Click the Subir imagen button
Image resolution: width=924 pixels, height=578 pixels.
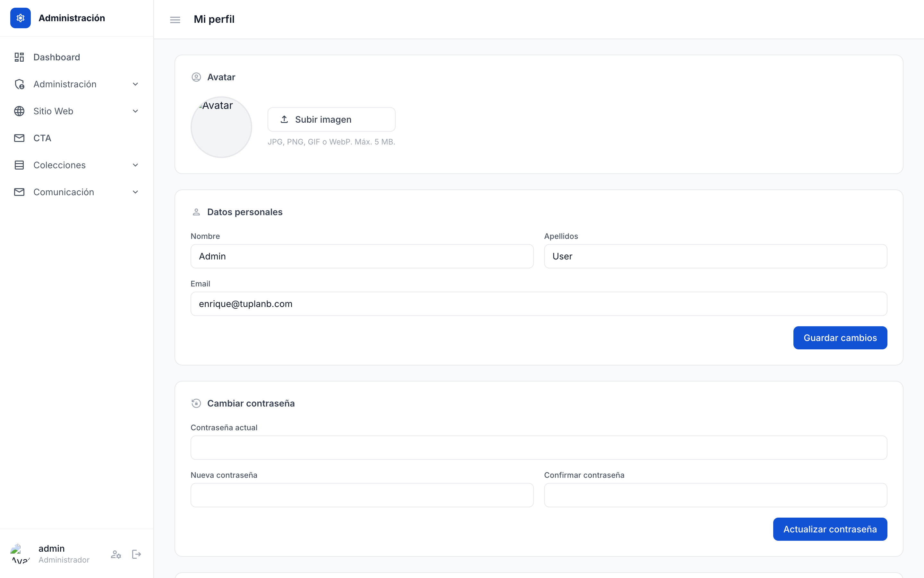331,119
